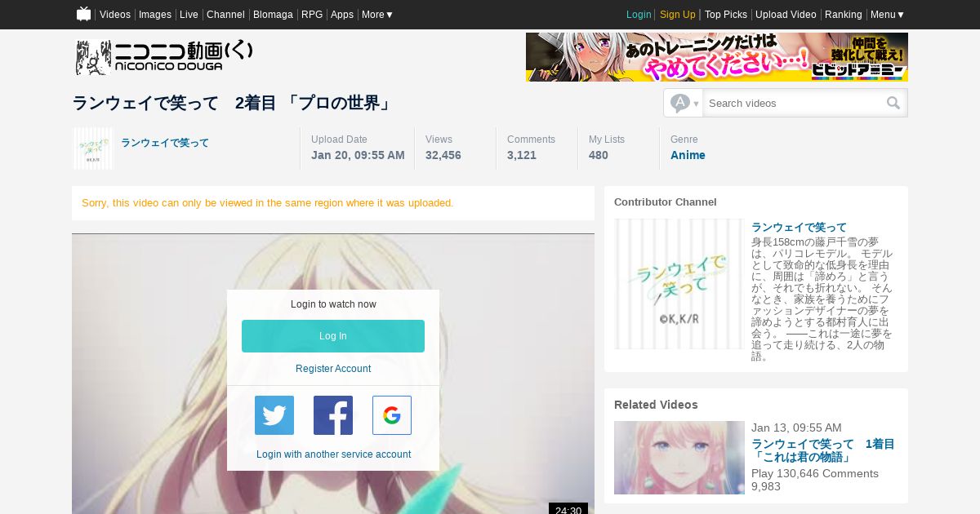This screenshot has height=514, width=980.
Task: Click the Sign Up link
Action: click(678, 15)
